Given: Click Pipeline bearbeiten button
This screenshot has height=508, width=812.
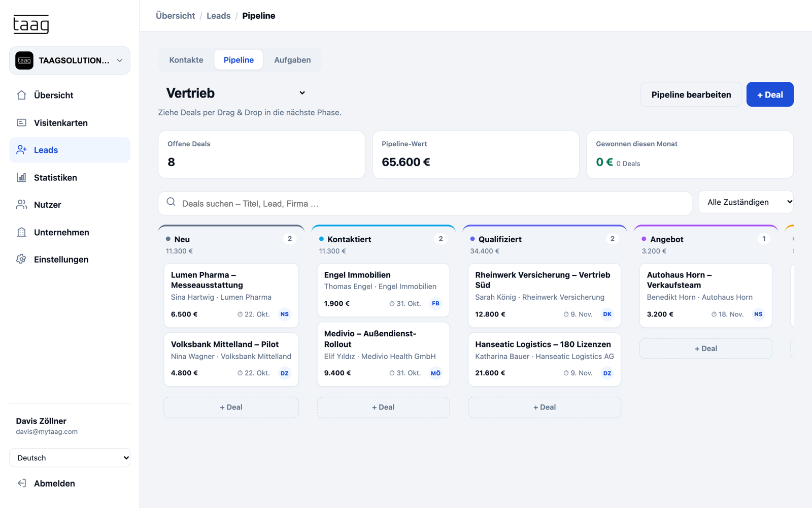Looking at the screenshot, I should point(691,94).
